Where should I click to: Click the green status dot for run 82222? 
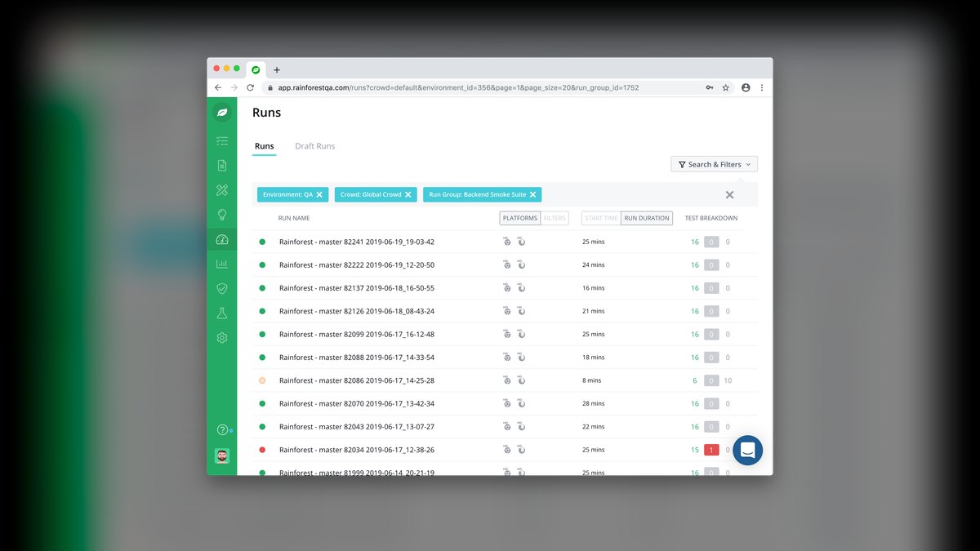262,265
